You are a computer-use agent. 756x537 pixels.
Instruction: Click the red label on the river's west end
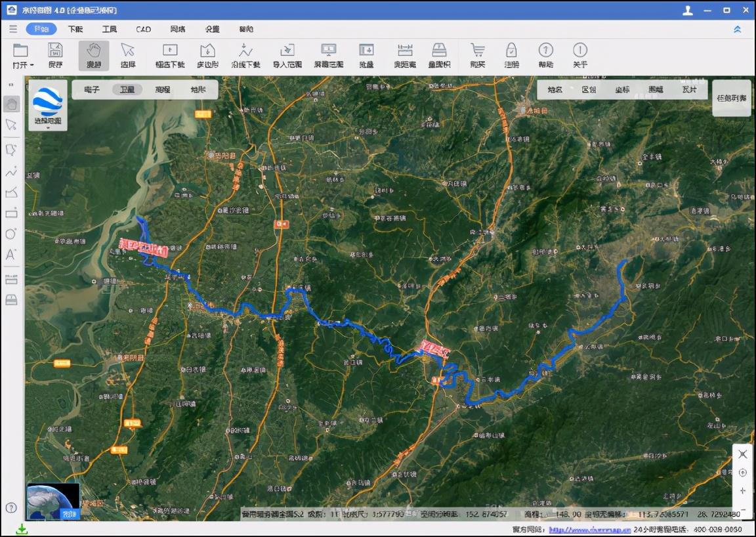[144, 247]
